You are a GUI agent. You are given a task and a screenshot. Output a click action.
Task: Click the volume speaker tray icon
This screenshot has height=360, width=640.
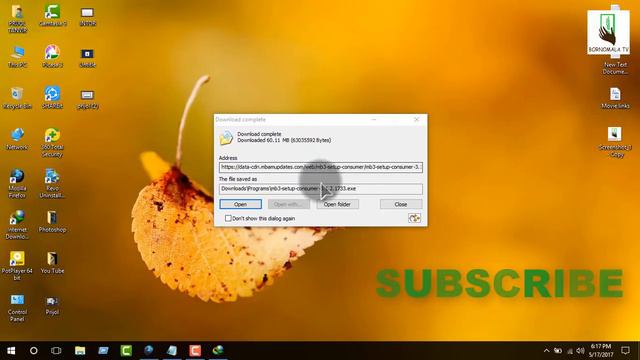(x=580, y=351)
